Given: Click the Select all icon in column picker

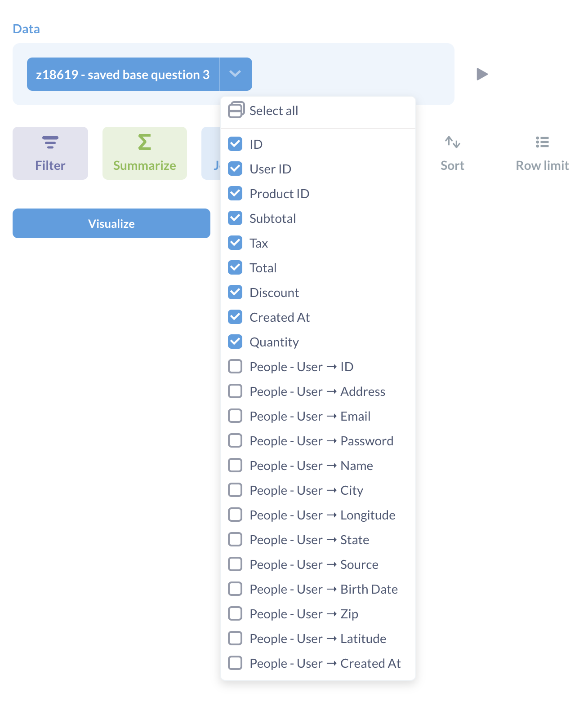Looking at the screenshot, I should point(236,110).
